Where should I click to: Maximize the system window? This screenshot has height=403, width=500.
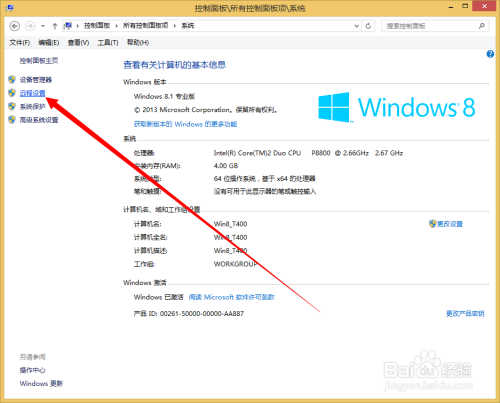465,6
